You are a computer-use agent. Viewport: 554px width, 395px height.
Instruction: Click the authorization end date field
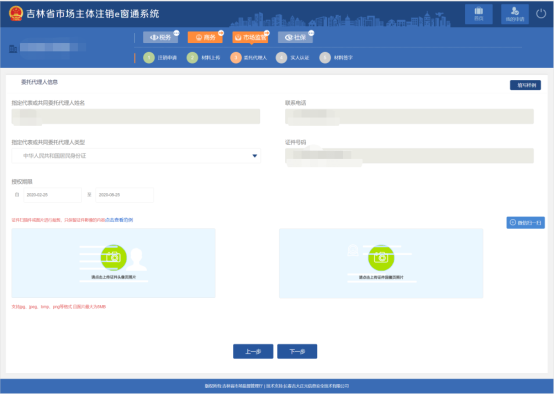point(124,195)
